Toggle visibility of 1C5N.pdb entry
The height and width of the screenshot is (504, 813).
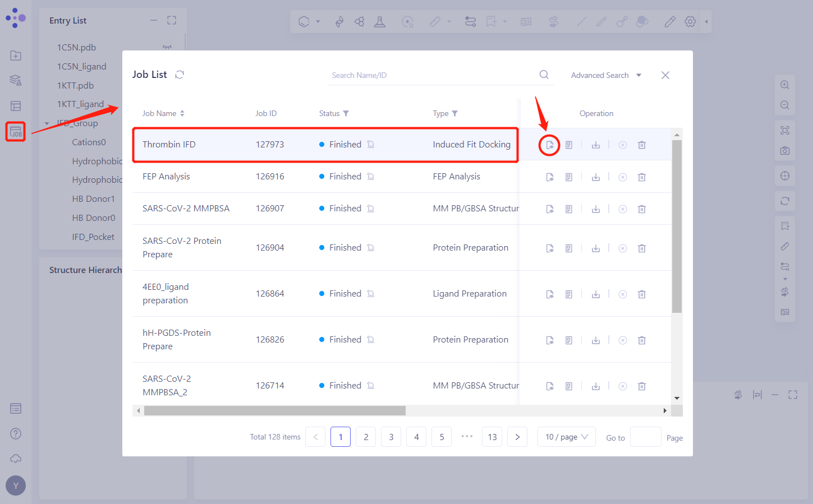167,47
